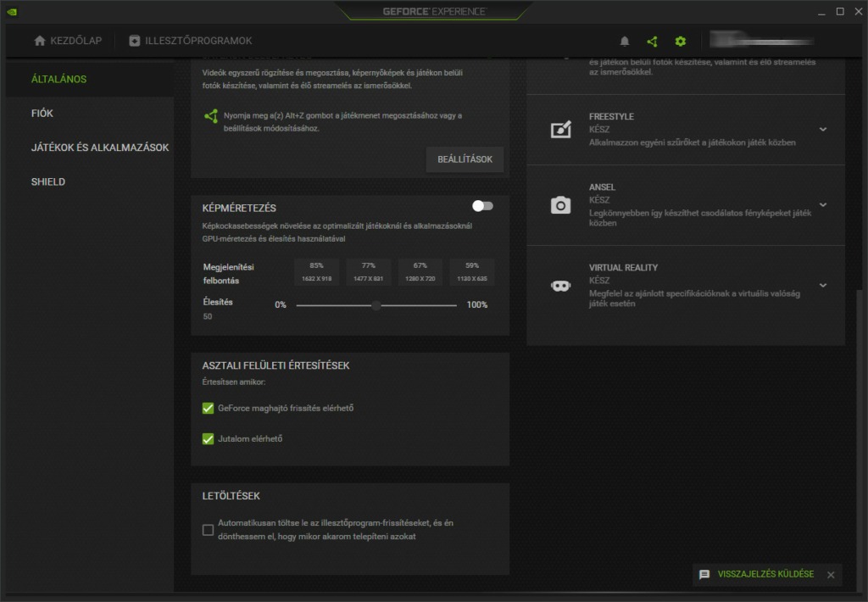Click VISSZAJELZÉS KÜLDÉSE feedback link
The width and height of the screenshot is (868, 602).
(x=765, y=574)
